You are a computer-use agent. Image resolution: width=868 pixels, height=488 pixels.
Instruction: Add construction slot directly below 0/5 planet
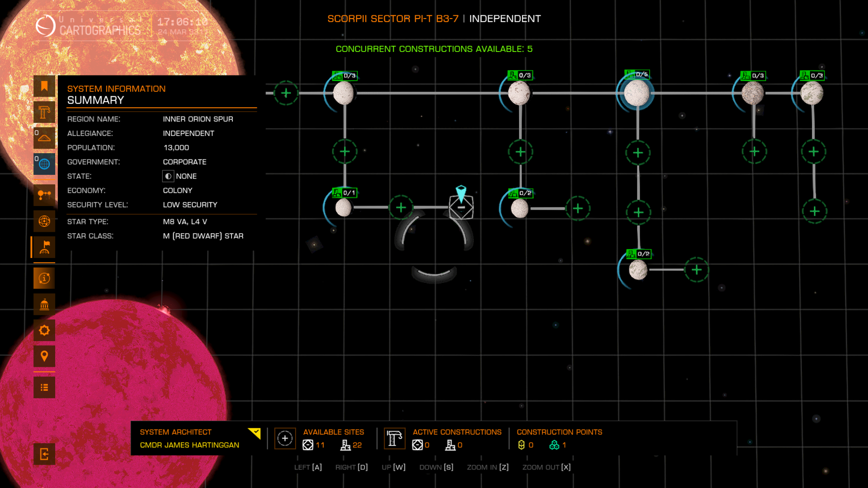point(638,153)
